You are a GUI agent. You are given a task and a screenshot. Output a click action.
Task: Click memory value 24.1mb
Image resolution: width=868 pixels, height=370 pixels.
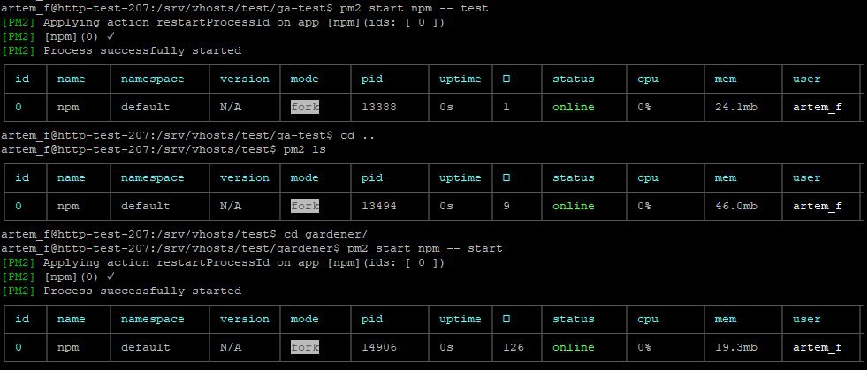pos(735,108)
